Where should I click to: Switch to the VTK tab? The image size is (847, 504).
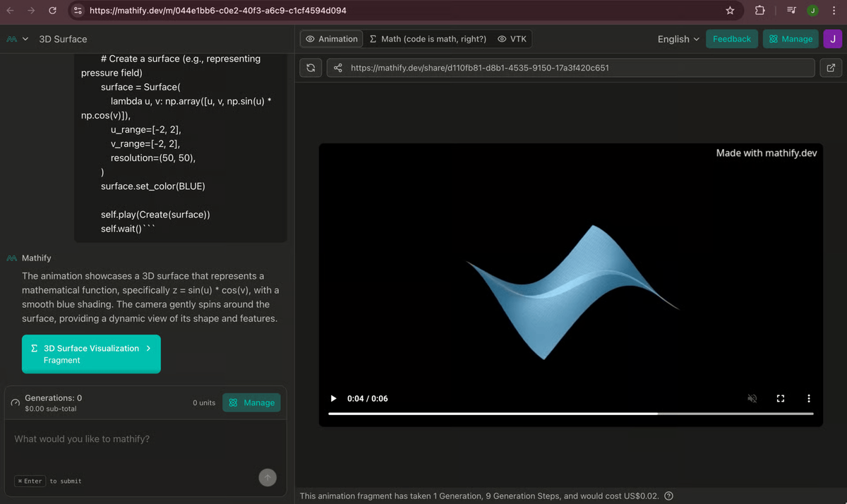(512, 39)
